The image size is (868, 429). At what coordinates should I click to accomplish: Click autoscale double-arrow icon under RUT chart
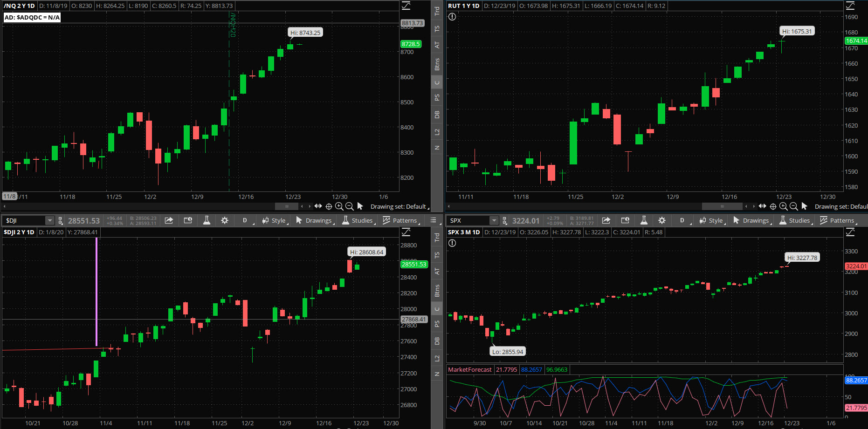[x=762, y=206]
